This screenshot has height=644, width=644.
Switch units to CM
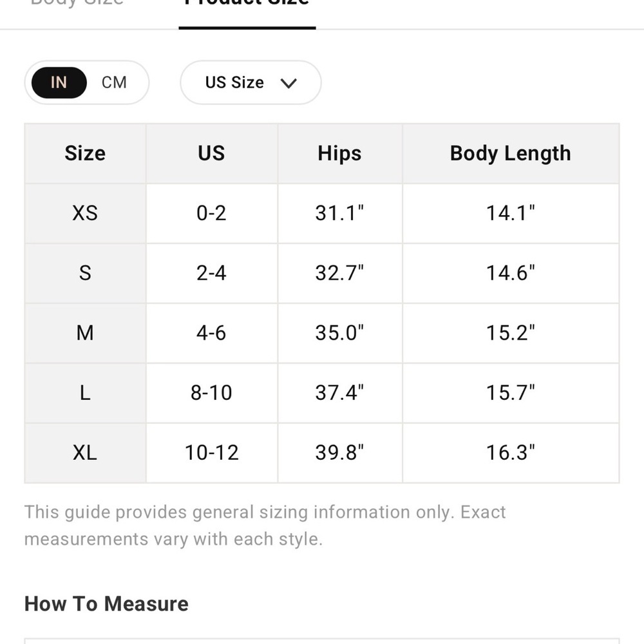point(114,82)
